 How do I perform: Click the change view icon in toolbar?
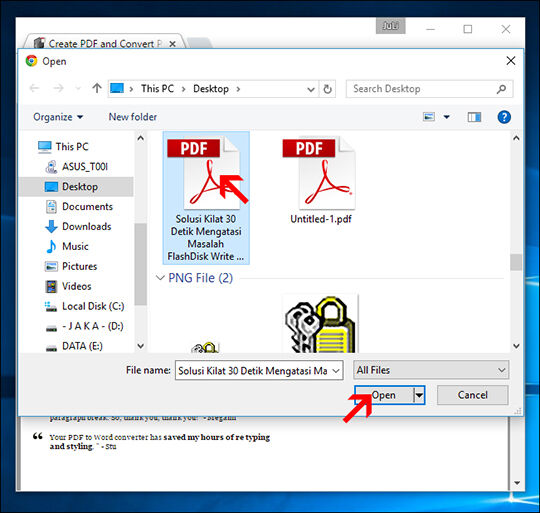(x=429, y=117)
